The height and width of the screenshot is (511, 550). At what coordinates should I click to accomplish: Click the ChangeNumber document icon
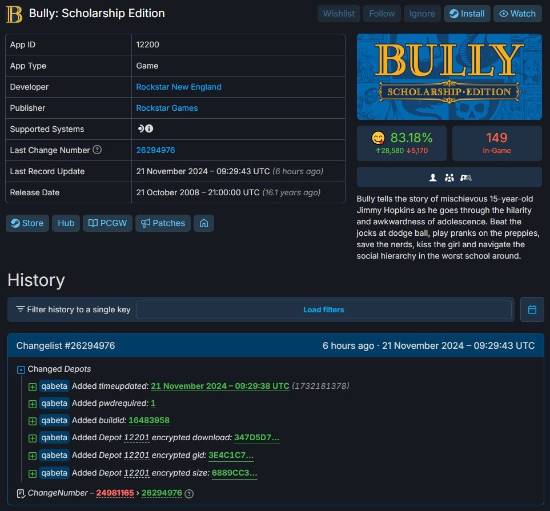(x=21, y=493)
